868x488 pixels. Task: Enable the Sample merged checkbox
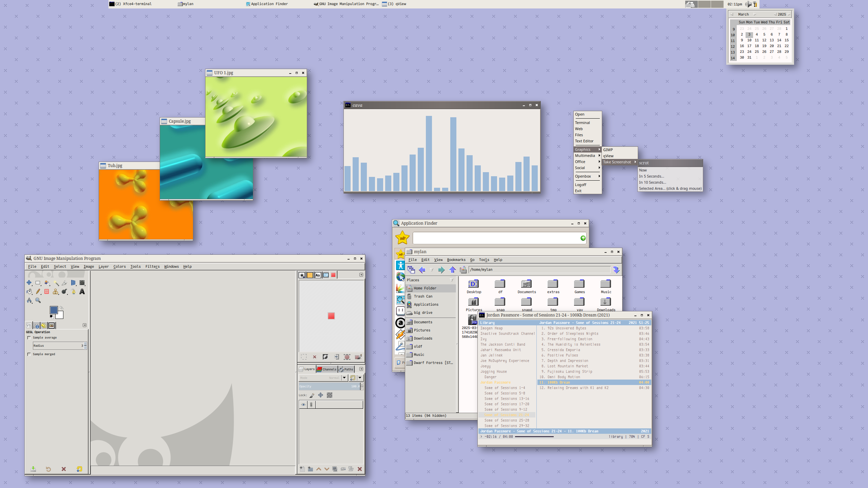pos(29,354)
